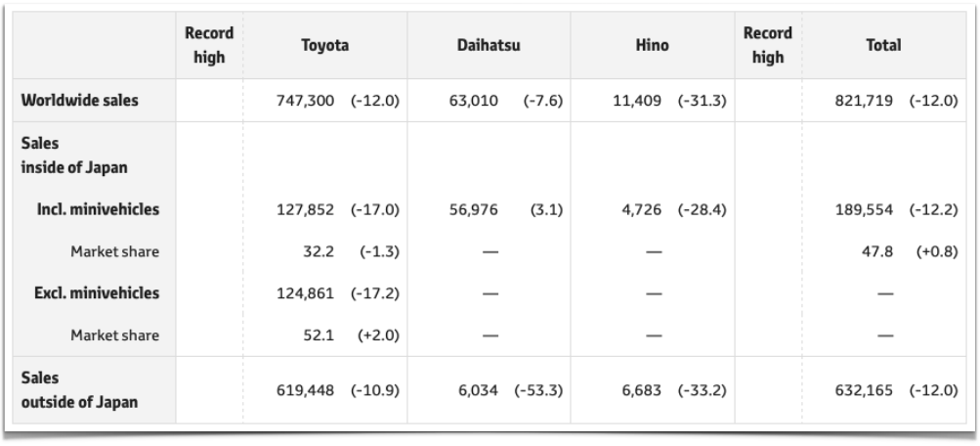The height and width of the screenshot is (446, 980).
Task: Click total worldwide sales 821,719
Action: click(864, 100)
